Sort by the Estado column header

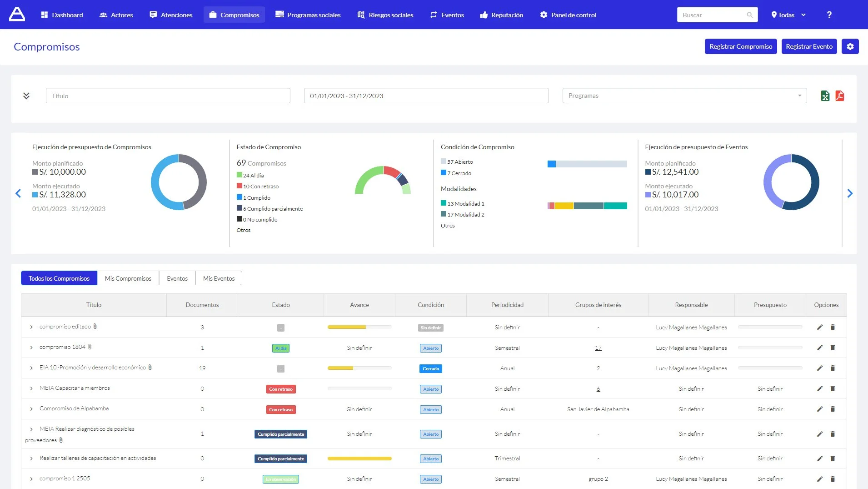(x=281, y=305)
